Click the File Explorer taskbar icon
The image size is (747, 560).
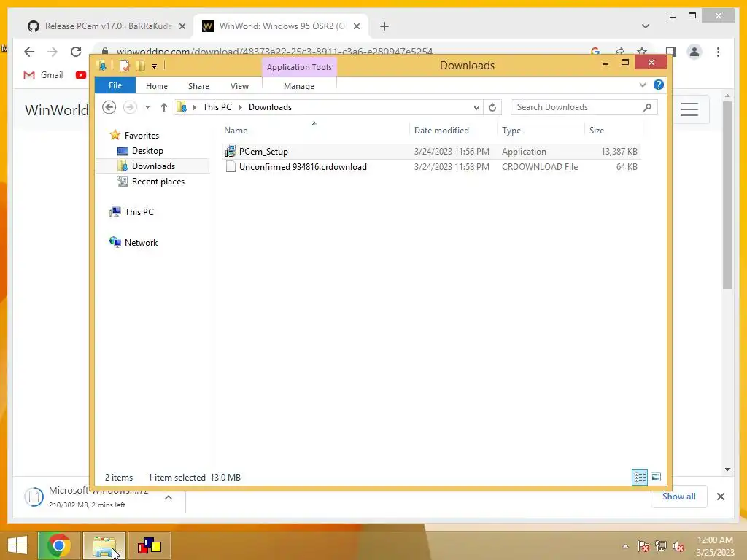click(104, 545)
